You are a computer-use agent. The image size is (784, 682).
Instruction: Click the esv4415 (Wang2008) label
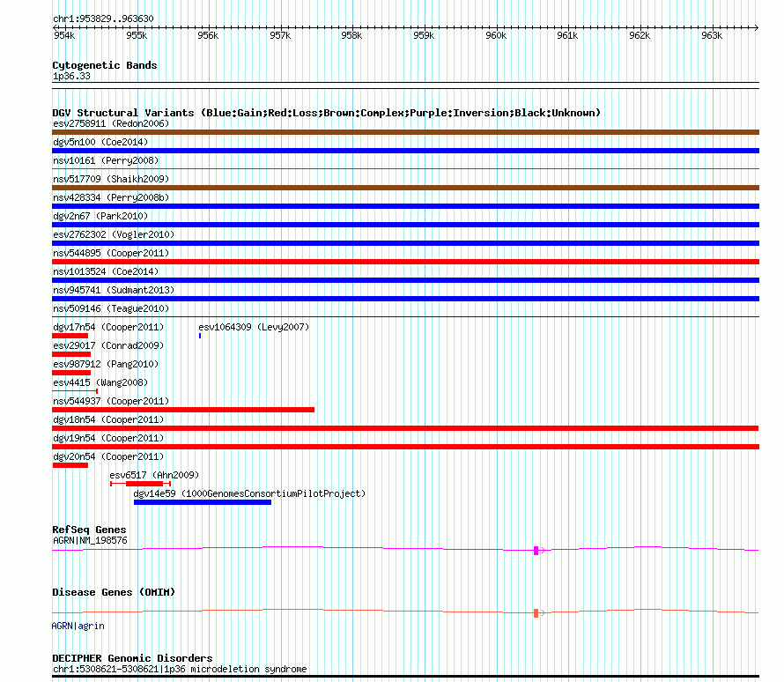[x=100, y=382]
